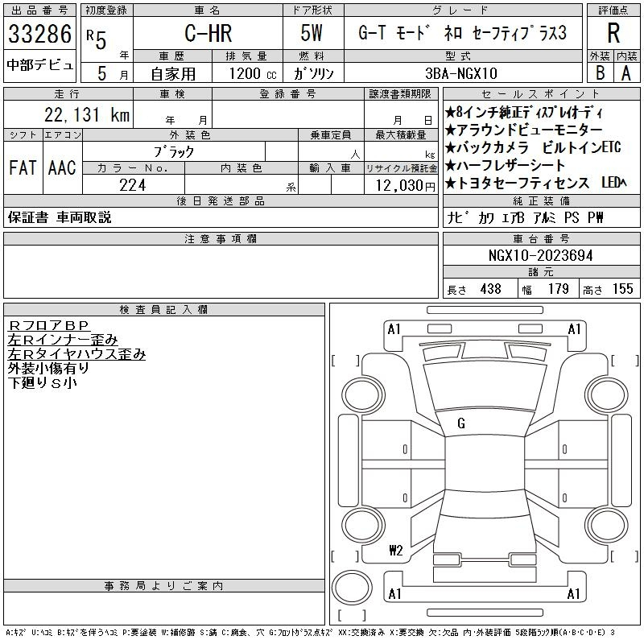The height and width of the screenshot is (644, 644).
Task: Click the overall grade R
Action: 613,33
